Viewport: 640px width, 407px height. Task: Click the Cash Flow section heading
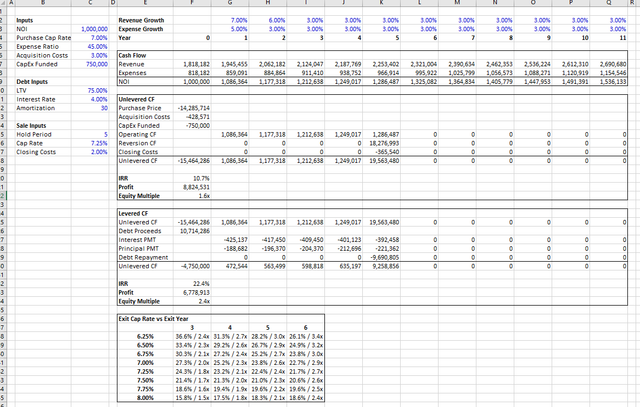(x=132, y=56)
